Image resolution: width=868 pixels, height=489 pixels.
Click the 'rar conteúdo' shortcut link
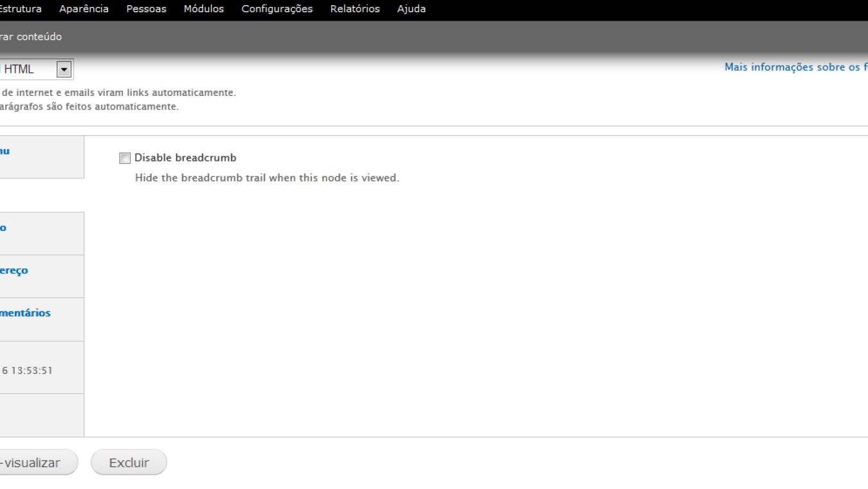tap(31, 37)
